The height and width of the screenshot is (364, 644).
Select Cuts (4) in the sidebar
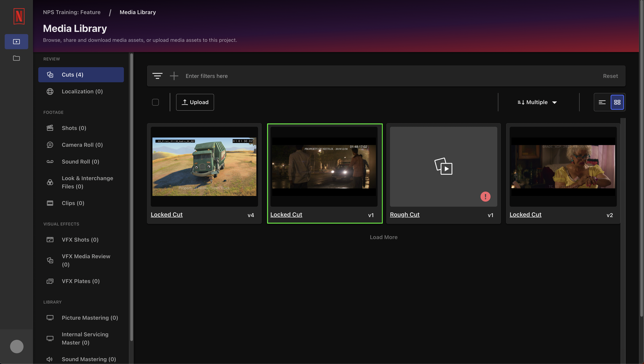(81, 75)
